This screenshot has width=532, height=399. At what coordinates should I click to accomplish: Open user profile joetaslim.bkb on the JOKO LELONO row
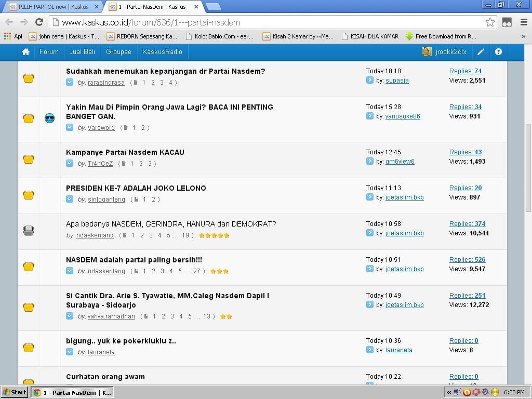coord(404,197)
